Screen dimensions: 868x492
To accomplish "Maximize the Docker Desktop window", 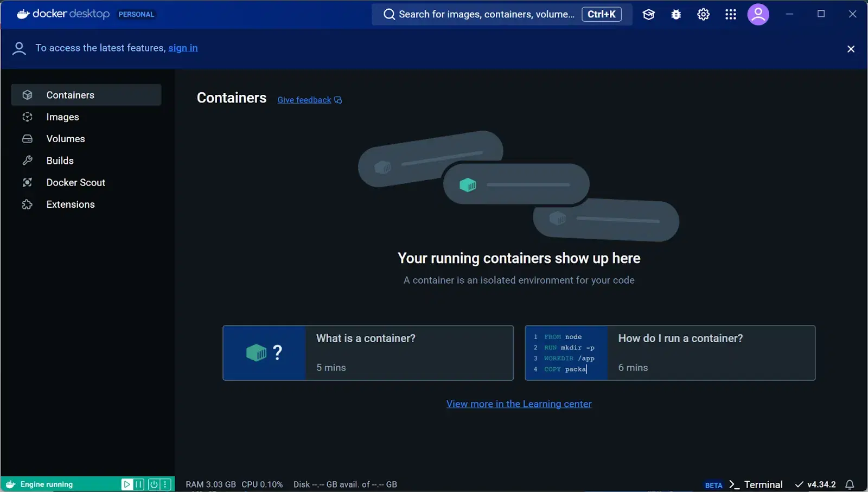I will click(821, 14).
